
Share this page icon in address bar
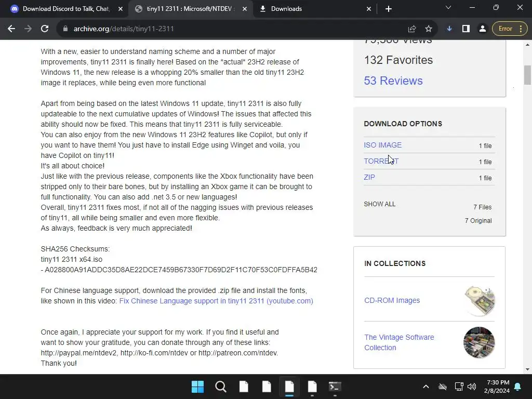tap(412, 29)
